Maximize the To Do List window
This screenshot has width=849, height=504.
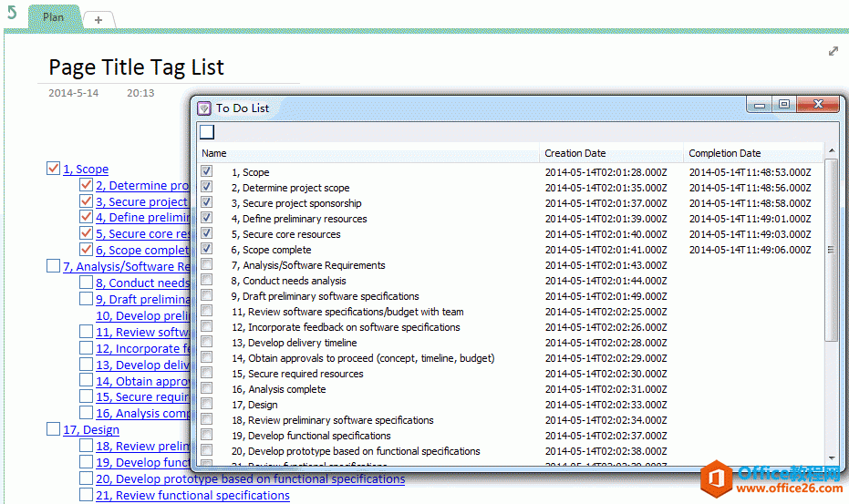click(x=784, y=105)
